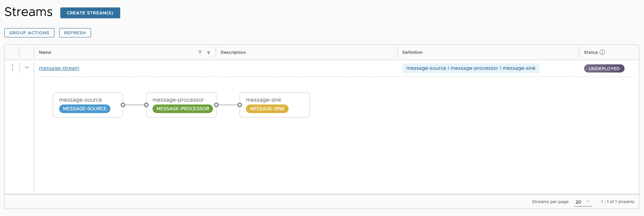Click the Create Stream(s) button

tap(90, 13)
